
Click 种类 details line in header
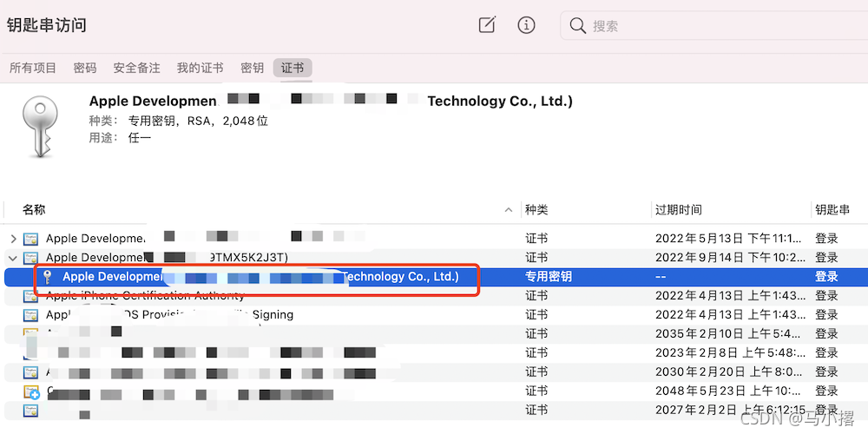[x=178, y=121]
